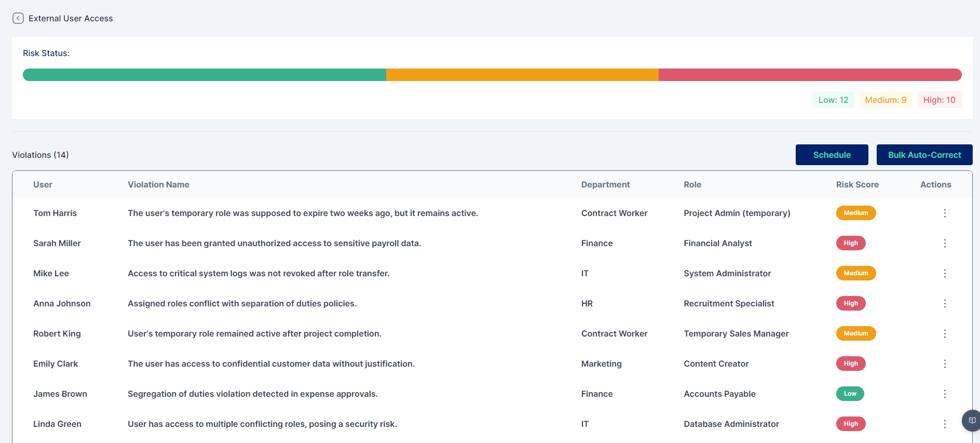Viewport: 980px width, 443px height.
Task: Click the High badge for Sarah Miller
Action: coord(850,243)
